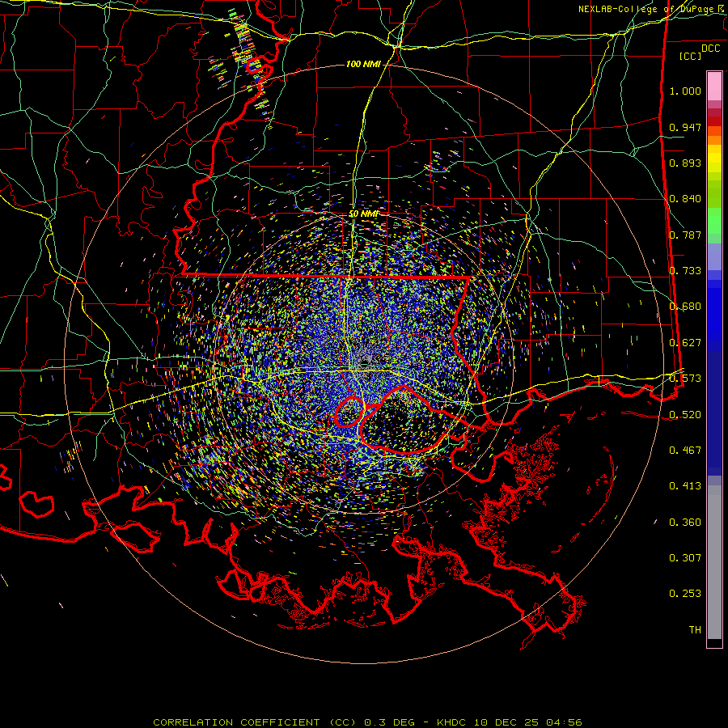Image resolution: width=728 pixels, height=728 pixels.
Task: Select the 0.680 legend value
Action: coord(685,307)
